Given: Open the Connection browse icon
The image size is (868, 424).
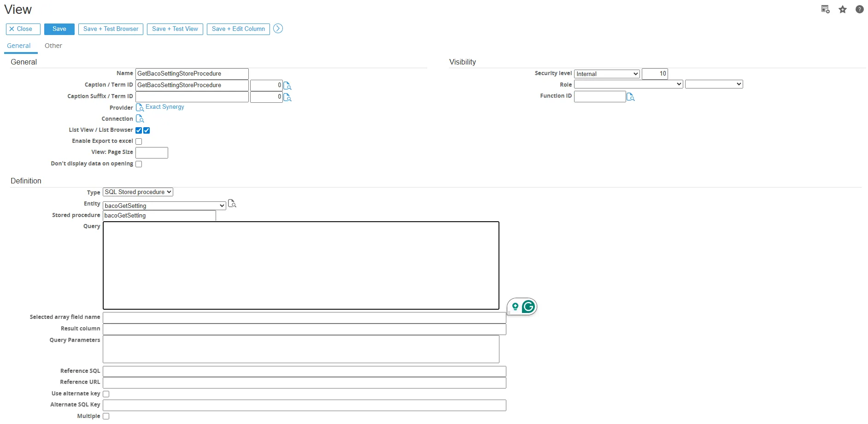Looking at the screenshot, I should point(140,119).
